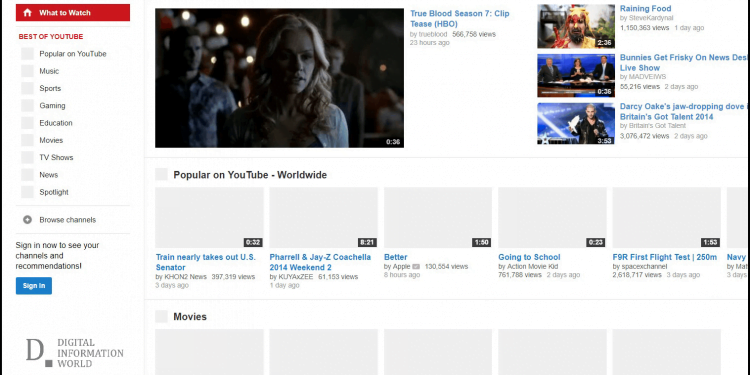750x375 pixels.
Task: Select the Gaming category icon
Action: (27, 105)
